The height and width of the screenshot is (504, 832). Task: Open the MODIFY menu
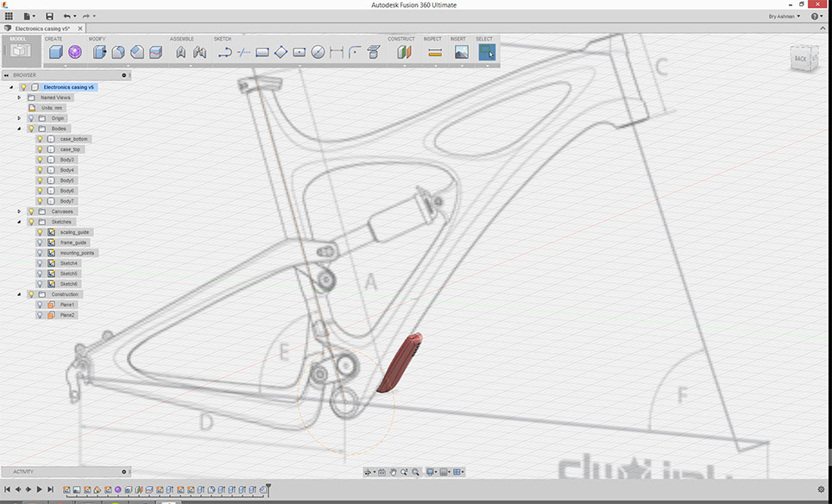tap(98, 39)
